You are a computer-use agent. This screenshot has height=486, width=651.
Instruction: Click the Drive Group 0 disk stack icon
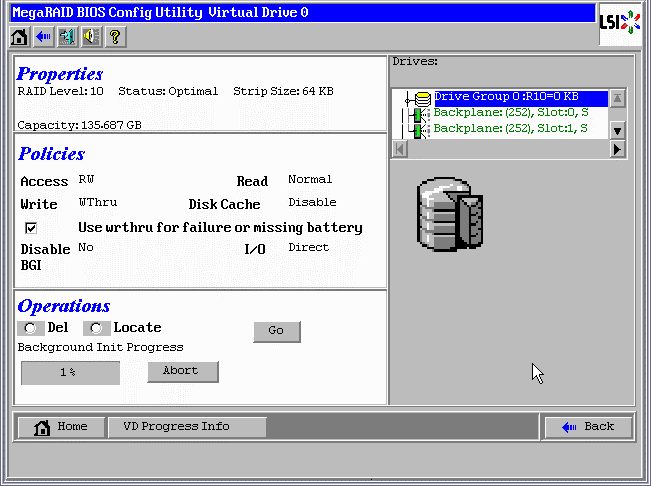(x=422, y=99)
